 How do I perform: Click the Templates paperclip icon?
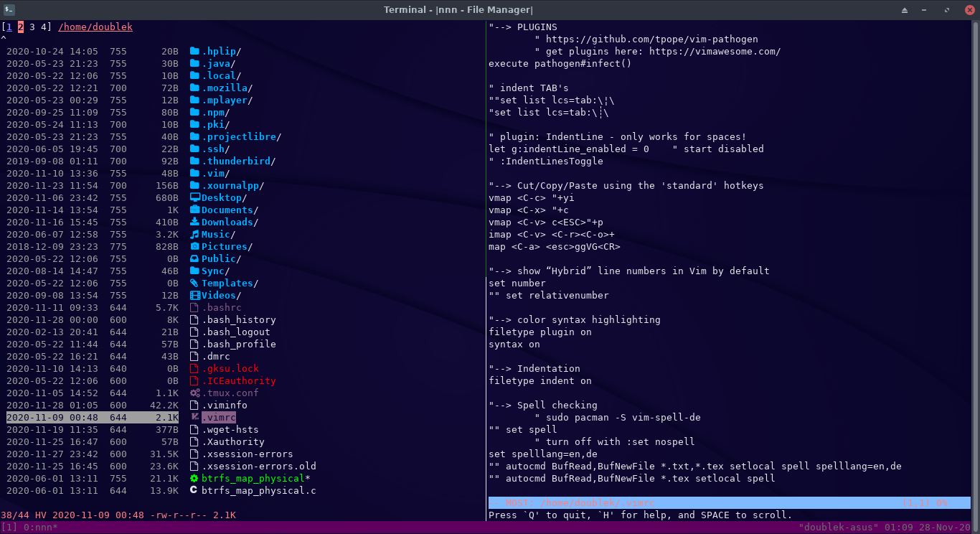click(x=194, y=284)
